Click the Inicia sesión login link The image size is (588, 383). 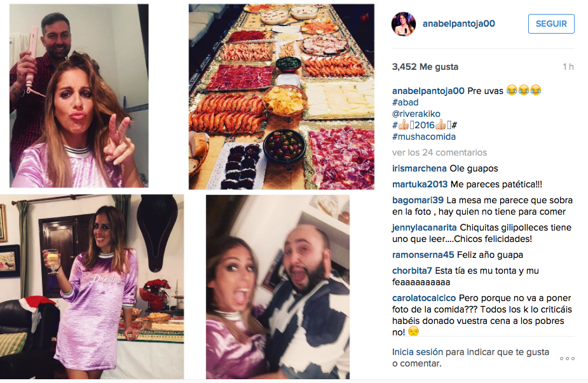pos(418,353)
